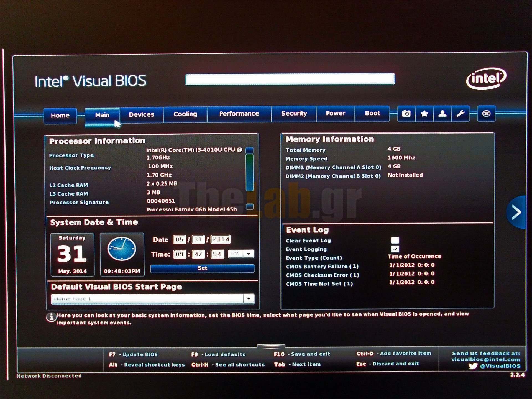This screenshot has height=399, width=532.
Task: Select the year field in Date
Action: click(221, 239)
